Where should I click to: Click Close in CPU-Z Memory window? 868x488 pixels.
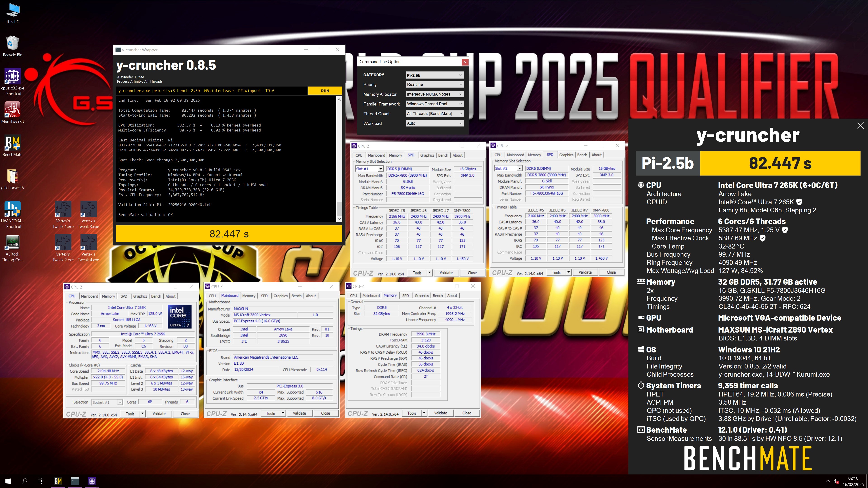pyautogui.click(x=467, y=413)
